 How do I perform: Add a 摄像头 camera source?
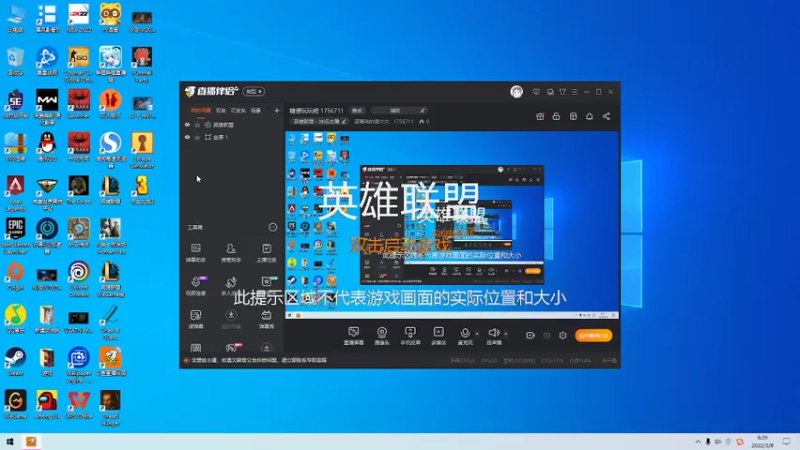pos(382,336)
